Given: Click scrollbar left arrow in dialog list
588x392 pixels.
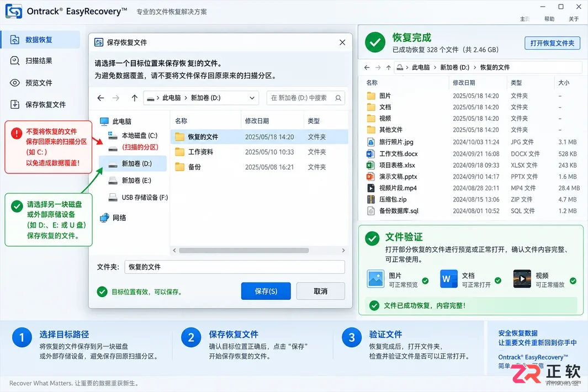Looking at the screenshot, I should pyautogui.click(x=174, y=250).
